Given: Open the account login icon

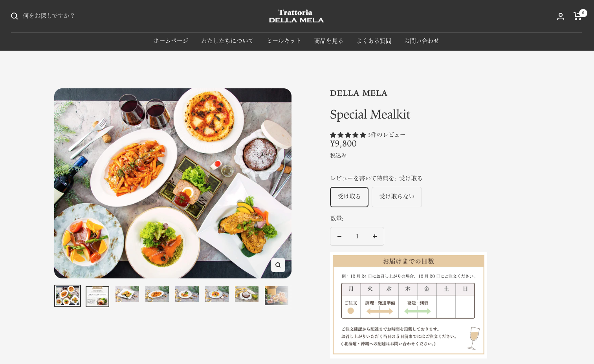Looking at the screenshot, I should (561, 16).
